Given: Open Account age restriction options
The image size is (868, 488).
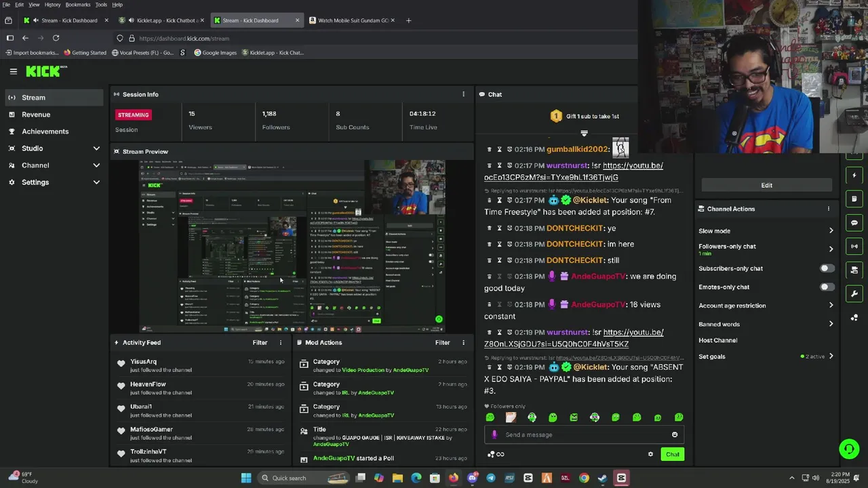Looking at the screenshot, I should pos(766,306).
